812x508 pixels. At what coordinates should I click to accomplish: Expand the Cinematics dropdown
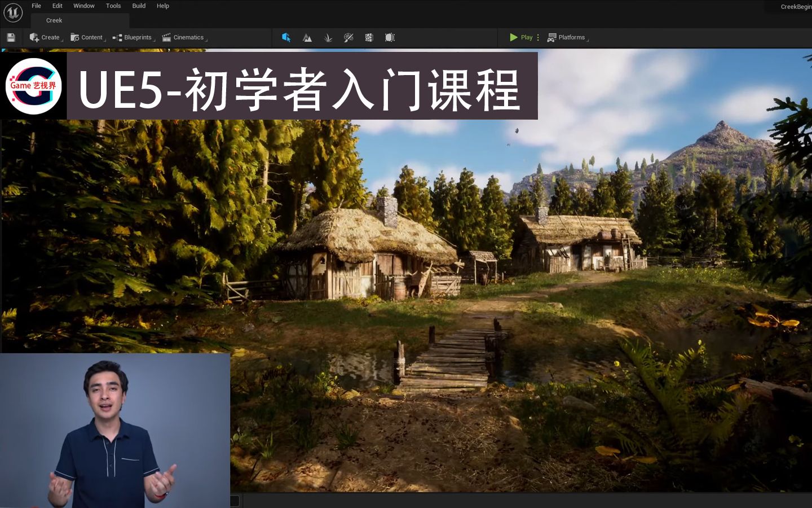[x=184, y=37]
